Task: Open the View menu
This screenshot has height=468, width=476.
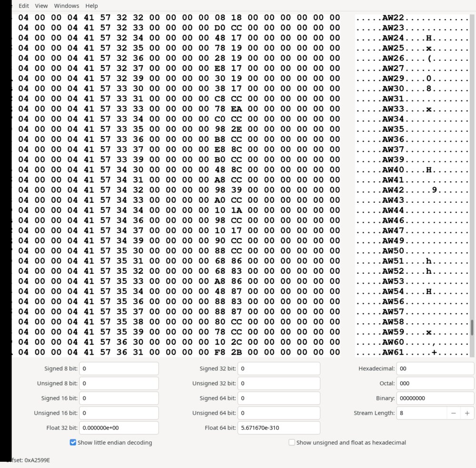Action: click(x=41, y=6)
